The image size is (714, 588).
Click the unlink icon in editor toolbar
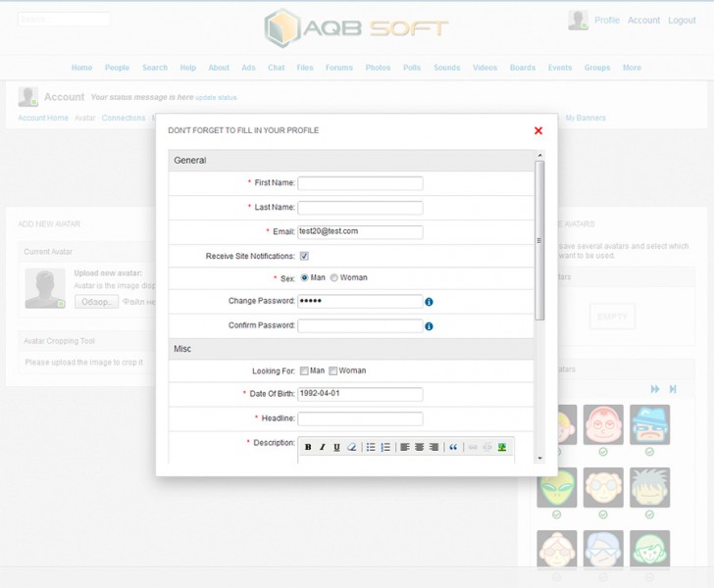487,448
